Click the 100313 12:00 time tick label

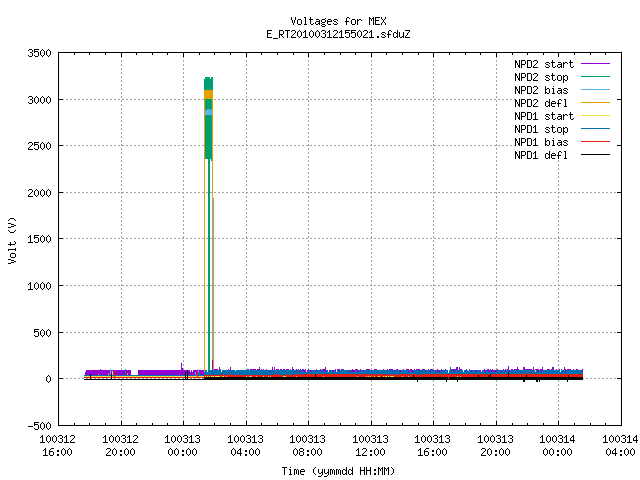pyautogui.click(x=370, y=446)
